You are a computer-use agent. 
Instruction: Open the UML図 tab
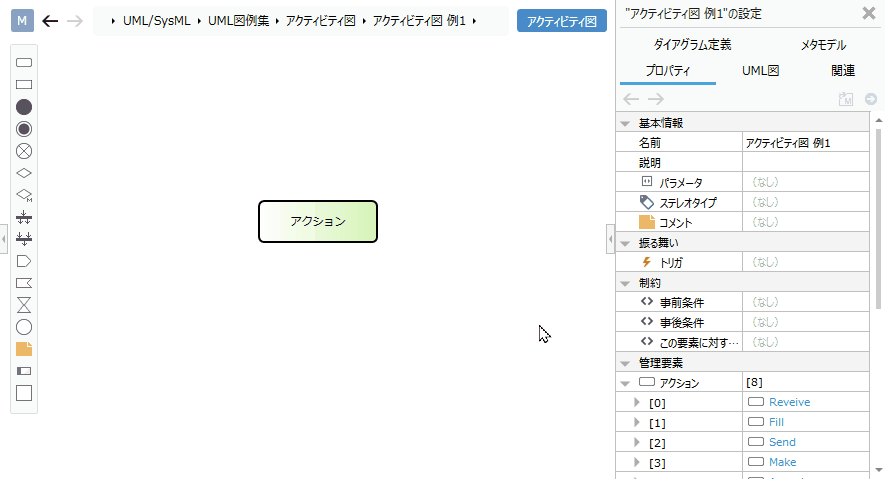point(760,71)
